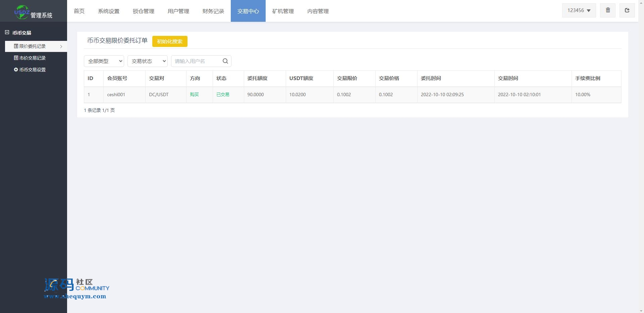This screenshot has width=644, height=313.
Task: Open the 内容管理 menu
Action: [x=318, y=11]
